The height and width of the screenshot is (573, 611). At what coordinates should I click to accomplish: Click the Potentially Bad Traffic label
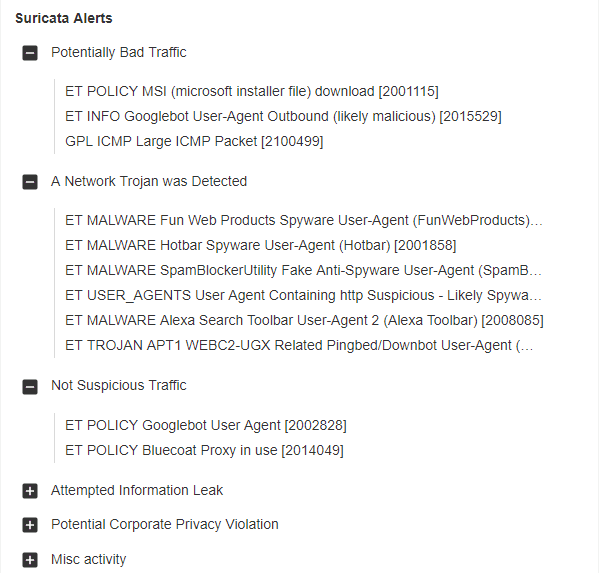pyautogui.click(x=118, y=52)
